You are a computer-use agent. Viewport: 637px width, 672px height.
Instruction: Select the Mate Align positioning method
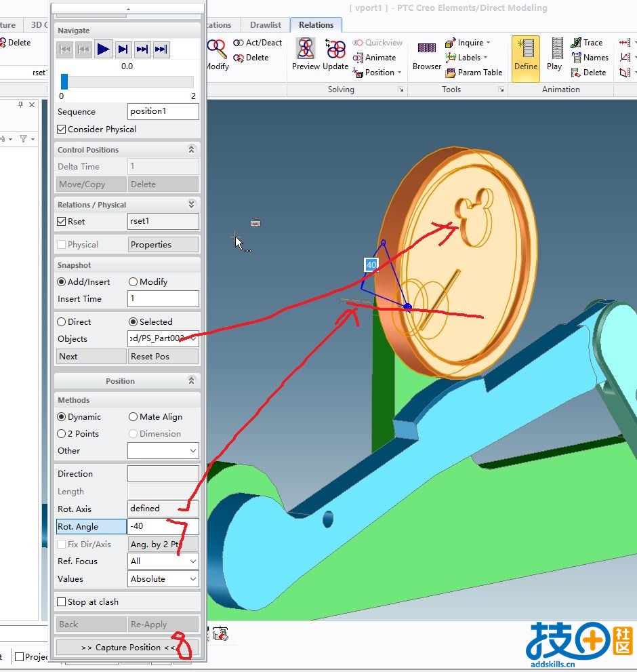(x=133, y=416)
